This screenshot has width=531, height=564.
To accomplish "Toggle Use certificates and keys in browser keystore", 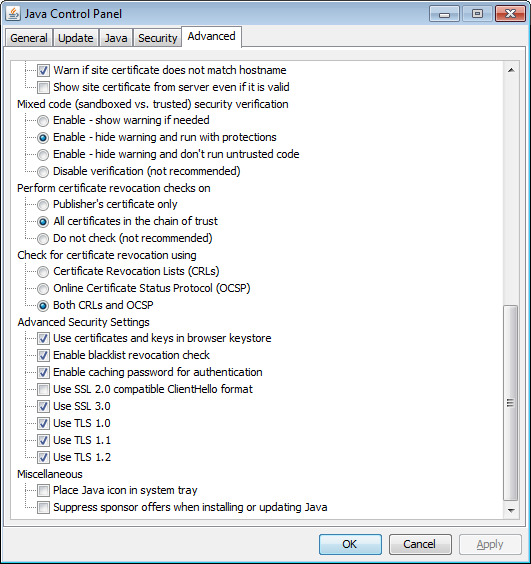I will (x=43, y=338).
